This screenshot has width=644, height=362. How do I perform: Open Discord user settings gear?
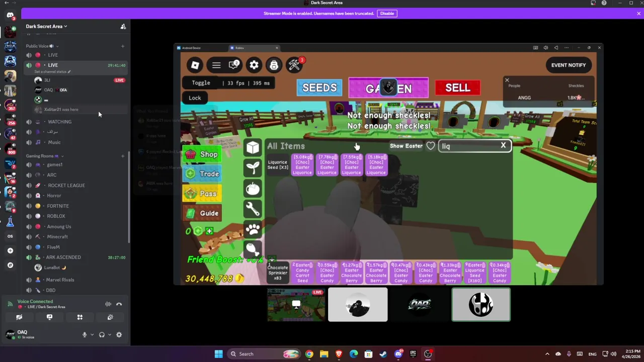coord(119,335)
